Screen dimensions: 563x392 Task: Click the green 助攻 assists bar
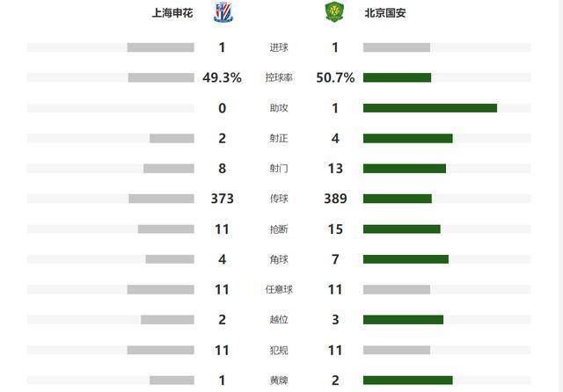(x=429, y=108)
